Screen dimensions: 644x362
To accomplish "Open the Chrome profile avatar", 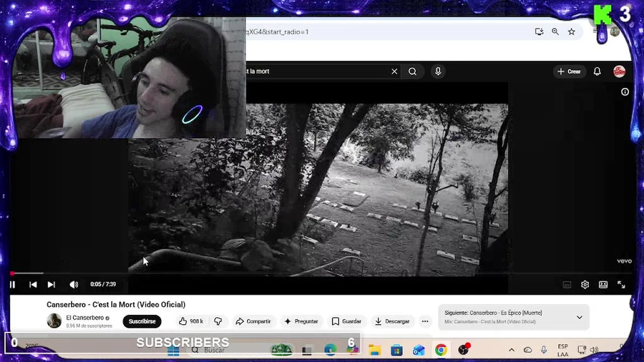I will tap(615, 32).
